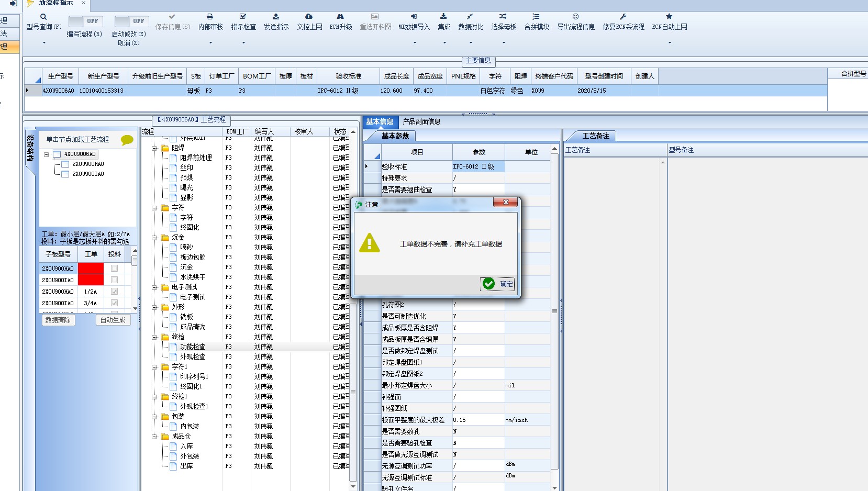Collapse the 字符 folder in process tree
The image size is (868, 491).
click(x=155, y=208)
